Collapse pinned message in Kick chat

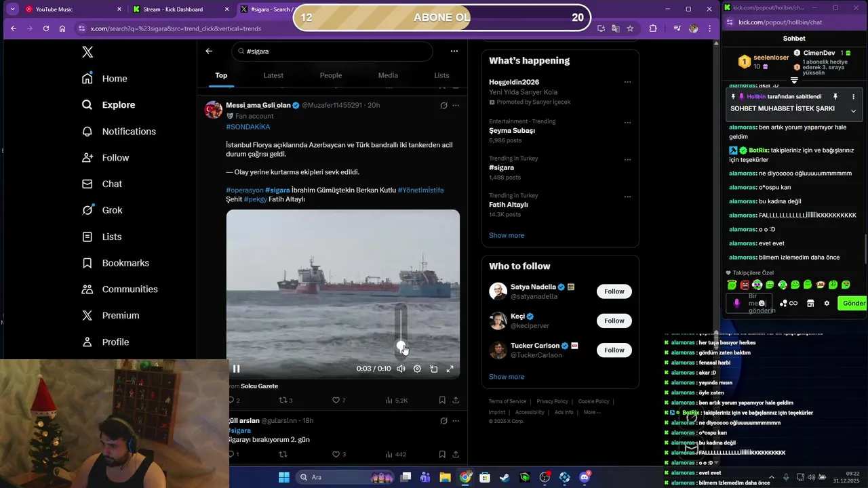tap(853, 111)
